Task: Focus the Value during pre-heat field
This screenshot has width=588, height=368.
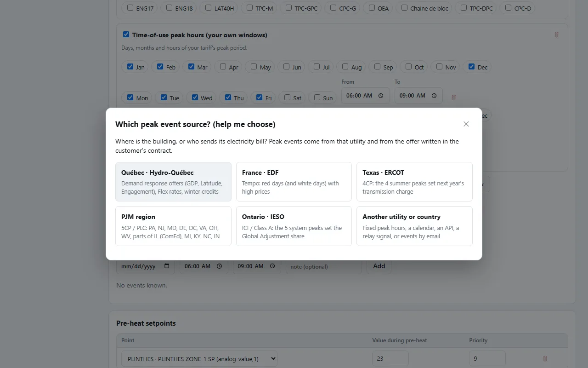Action: pos(390,359)
